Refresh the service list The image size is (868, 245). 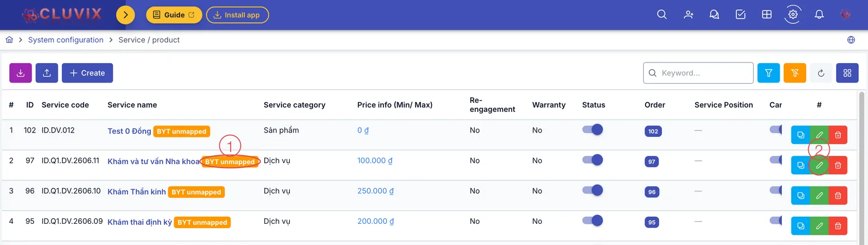821,73
